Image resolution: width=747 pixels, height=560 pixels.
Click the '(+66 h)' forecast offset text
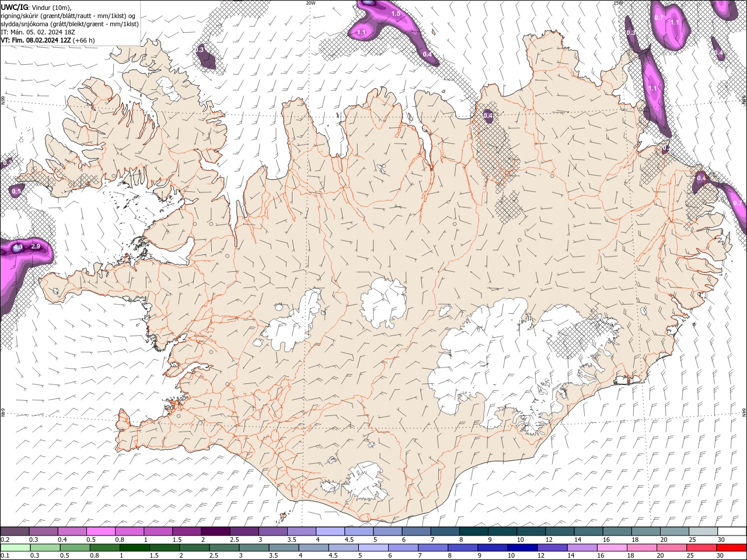84,40
